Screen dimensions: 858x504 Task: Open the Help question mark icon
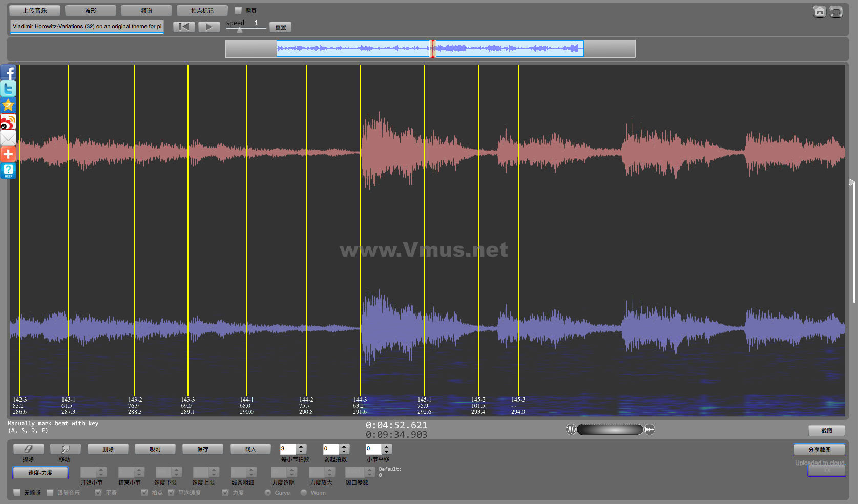point(8,171)
